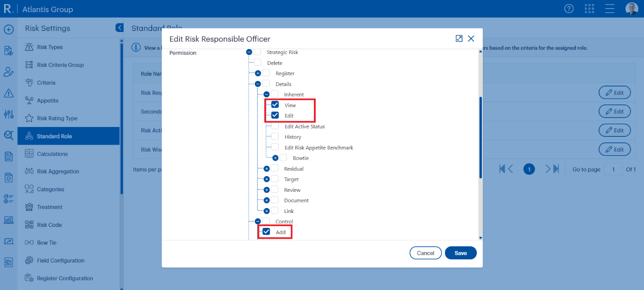Check the Edit Risk Appetite Benchmark checkbox

pyautogui.click(x=275, y=147)
